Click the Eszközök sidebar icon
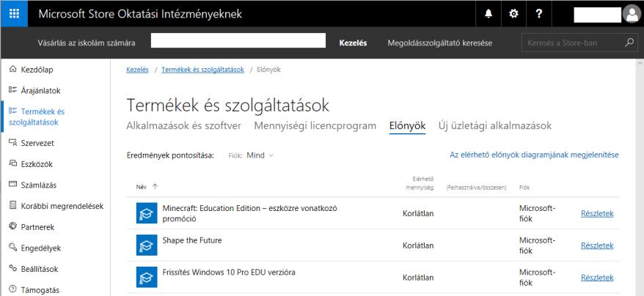The width and height of the screenshot is (644, 296). coord(13,164)
